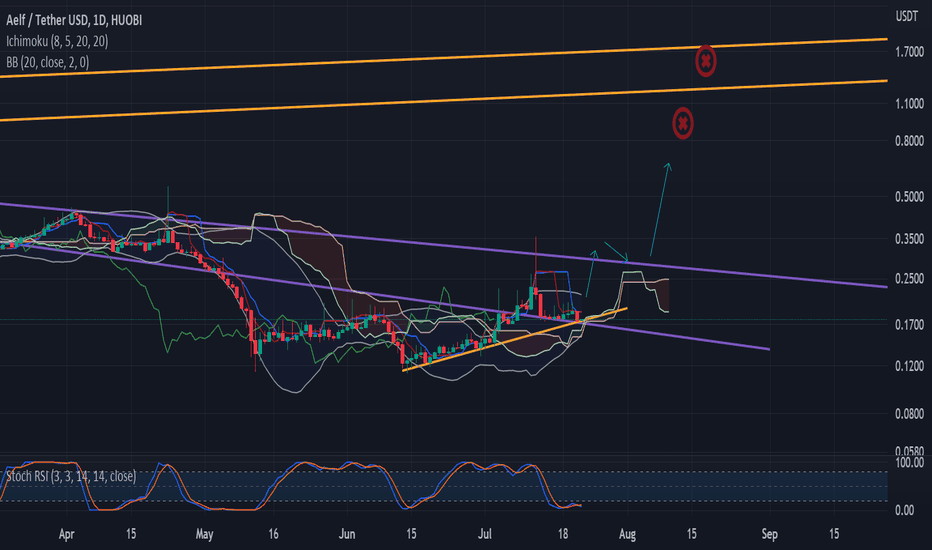The image size is (932, 550).
Task: Click the Apr date on the time axis
Action: pos(67,534)
